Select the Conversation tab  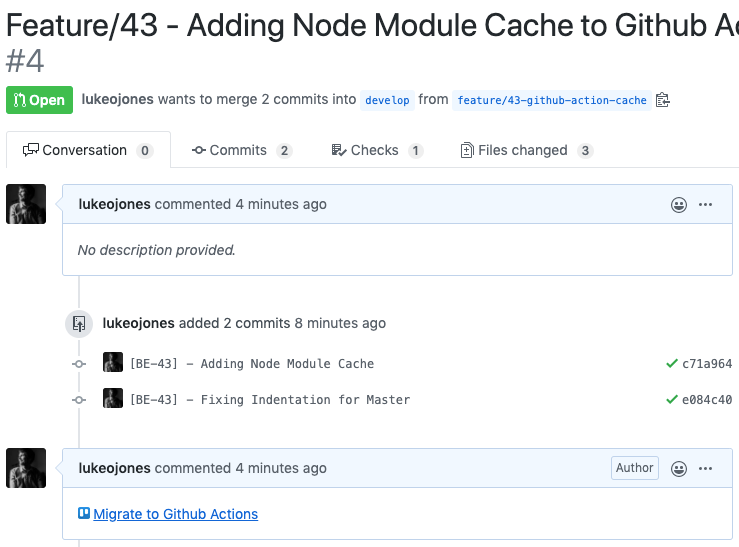88,150
